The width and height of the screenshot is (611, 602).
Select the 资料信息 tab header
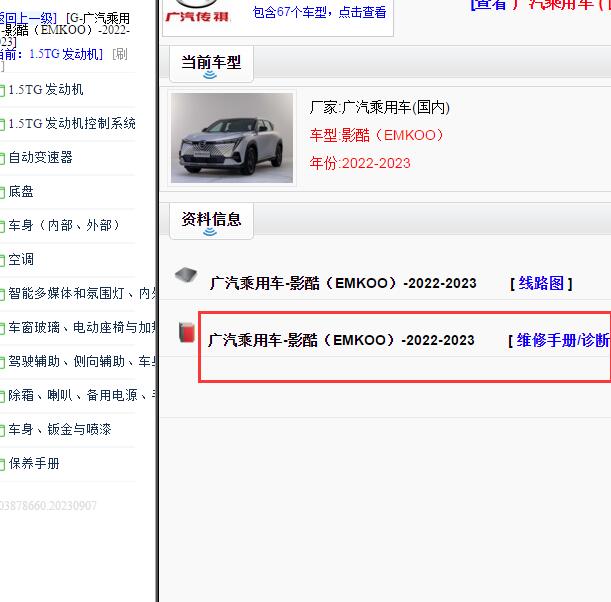tap(211, 221)
